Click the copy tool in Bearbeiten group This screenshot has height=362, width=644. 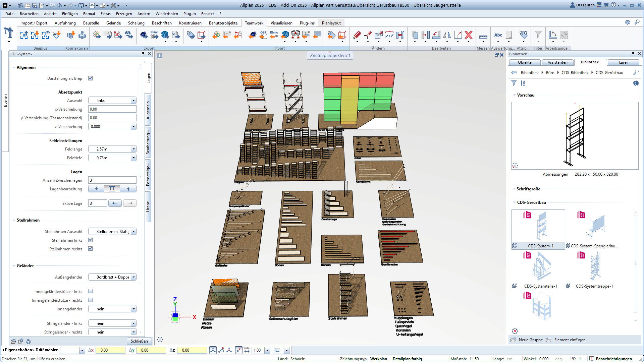415,35
